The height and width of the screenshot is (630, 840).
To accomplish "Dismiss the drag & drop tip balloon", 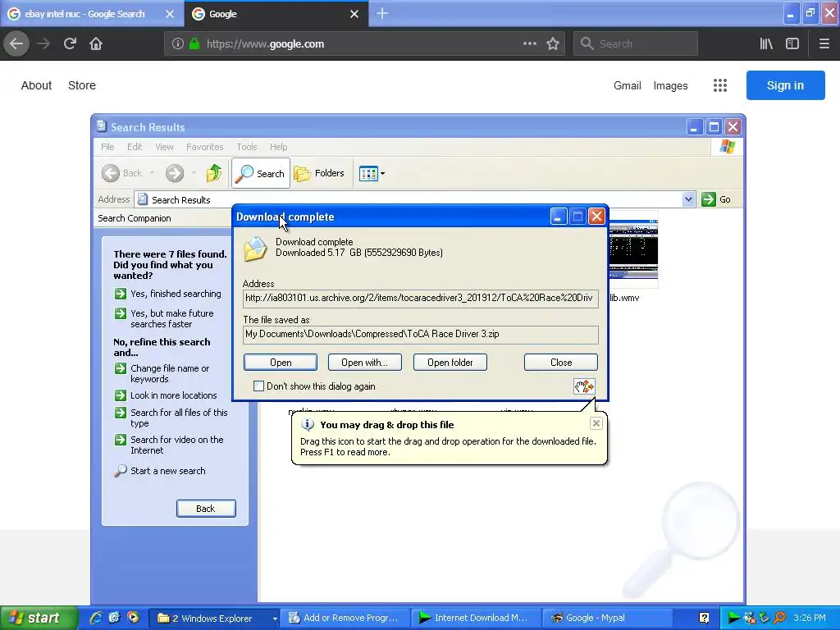I will 596,424.
